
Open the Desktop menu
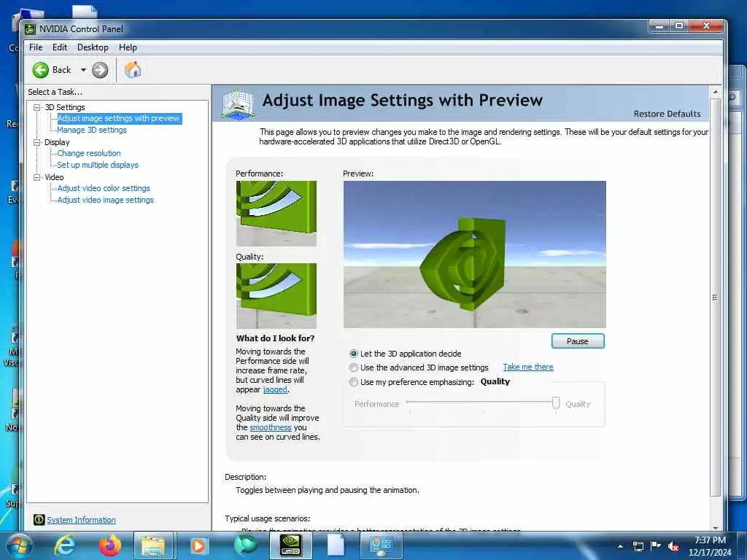pos(93,47)
